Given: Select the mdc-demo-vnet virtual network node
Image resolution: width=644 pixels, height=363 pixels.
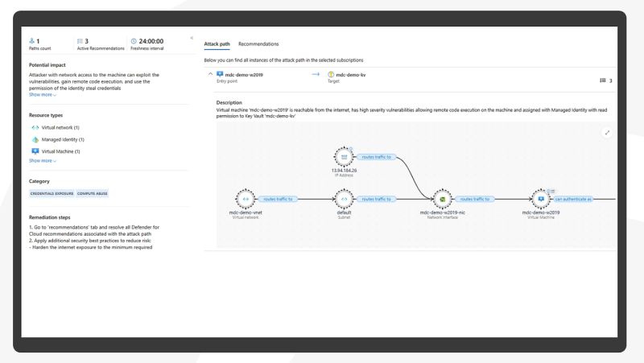Looking at the screenshot, I should pyautogui.click(x=246, y=199).
